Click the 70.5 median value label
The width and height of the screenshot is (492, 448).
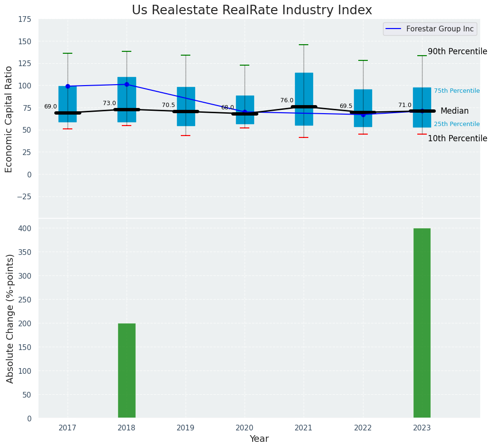pyautogui.click(x=168, y=106)
